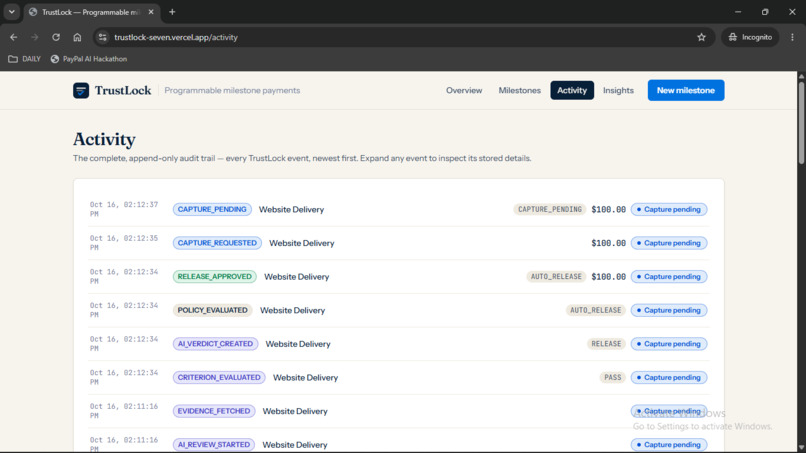Minimize the browser window
Screen dimensions: 806x453
(x=738, y=12)
